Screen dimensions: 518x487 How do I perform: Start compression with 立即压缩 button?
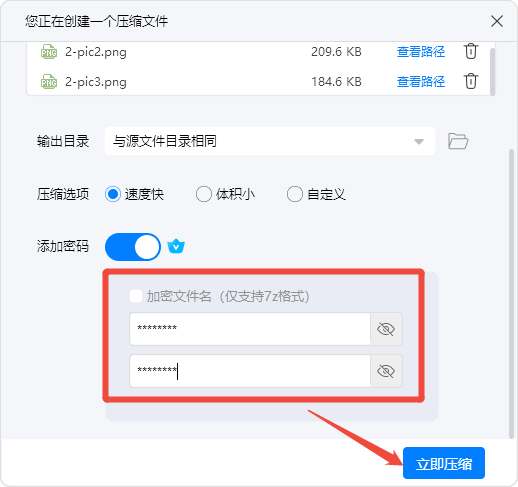coord(444,463)
